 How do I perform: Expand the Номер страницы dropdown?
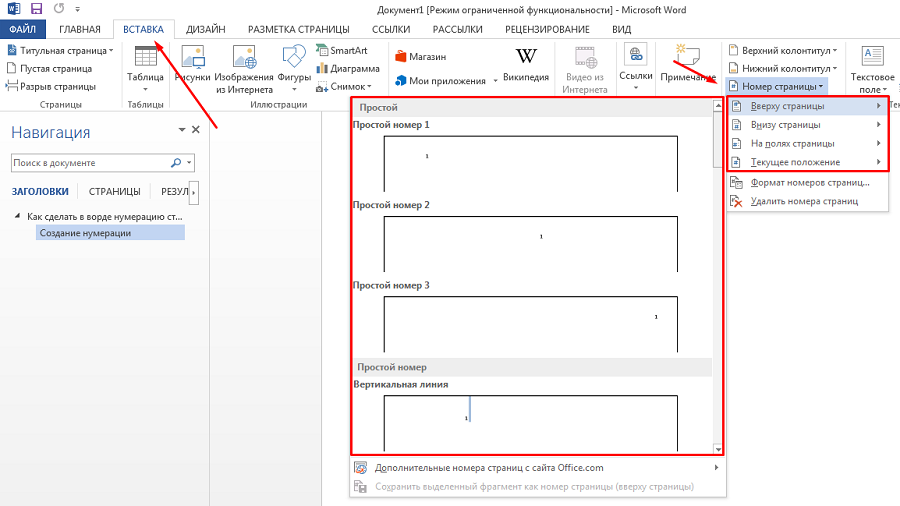[x=777, y=87]
